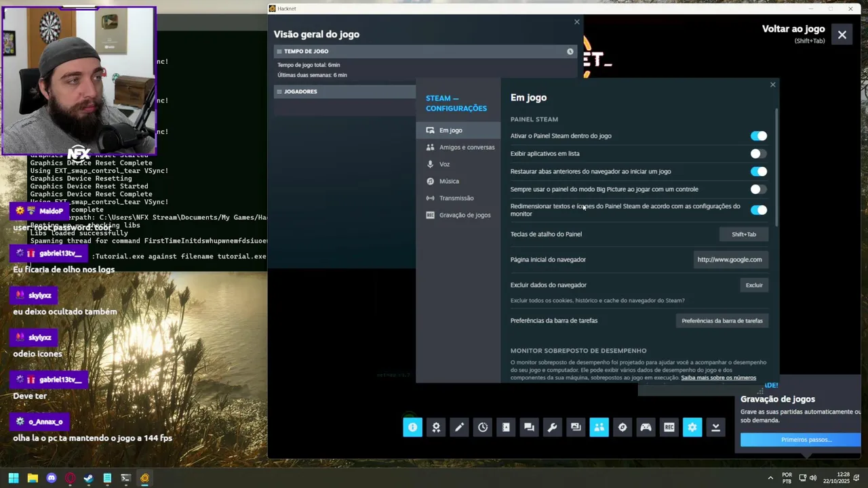Click 'Teclas de atalho do Painel' label
The width and height of the screenshot is (868, 488).
click(x=546, y=235)
